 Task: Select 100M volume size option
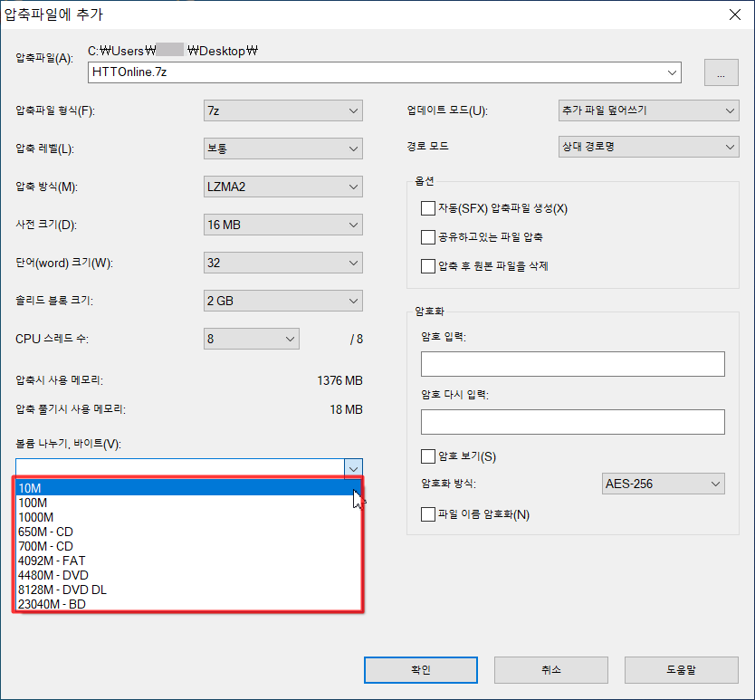[x=188, y=503]
